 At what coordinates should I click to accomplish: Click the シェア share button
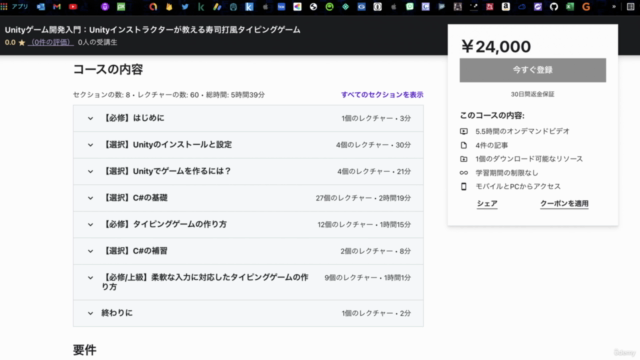[x=487, y=204]
